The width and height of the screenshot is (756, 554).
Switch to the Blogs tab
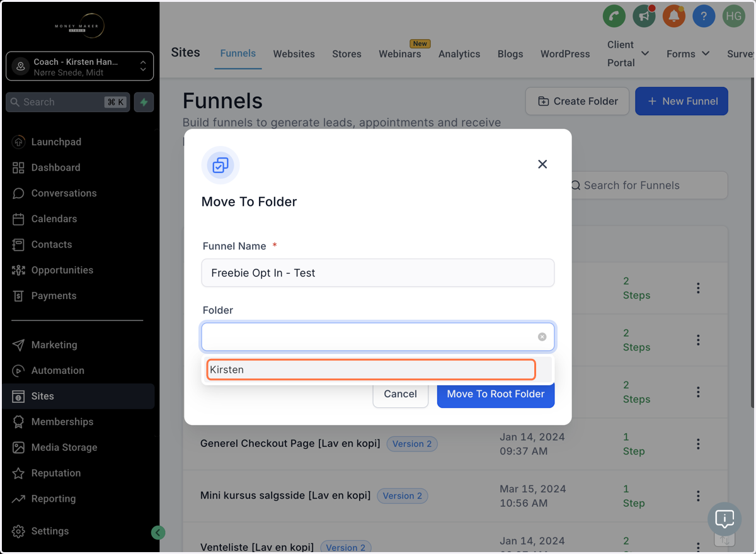pyautogui.click(x=510, y=54)
